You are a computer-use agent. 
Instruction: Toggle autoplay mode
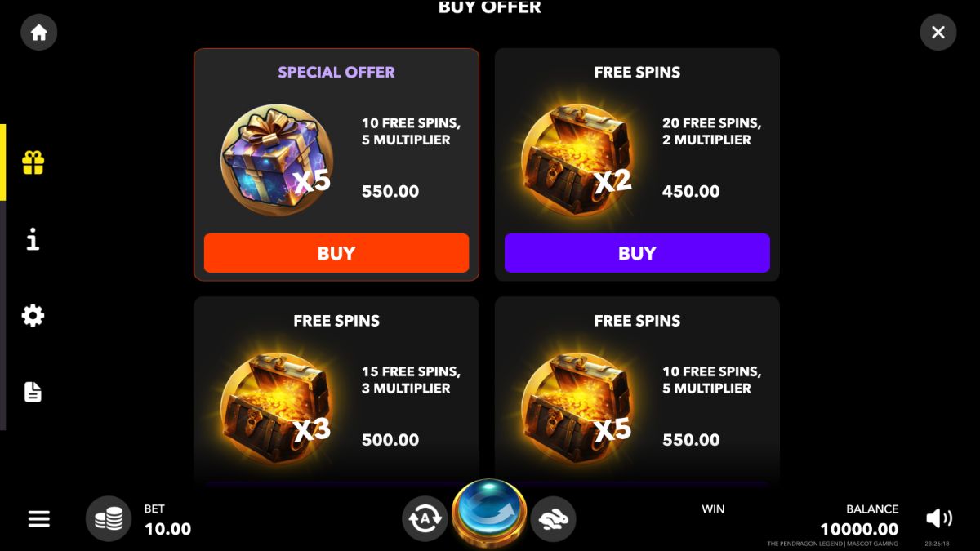tap(425, 518)
